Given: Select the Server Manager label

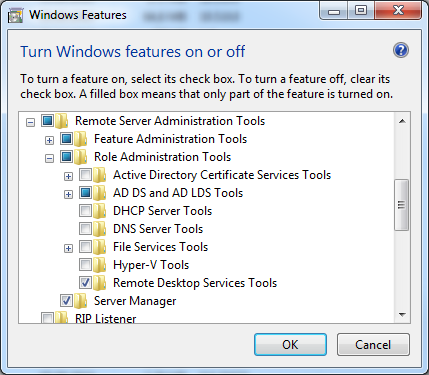Looking at the screenshot, I should 135,301.
